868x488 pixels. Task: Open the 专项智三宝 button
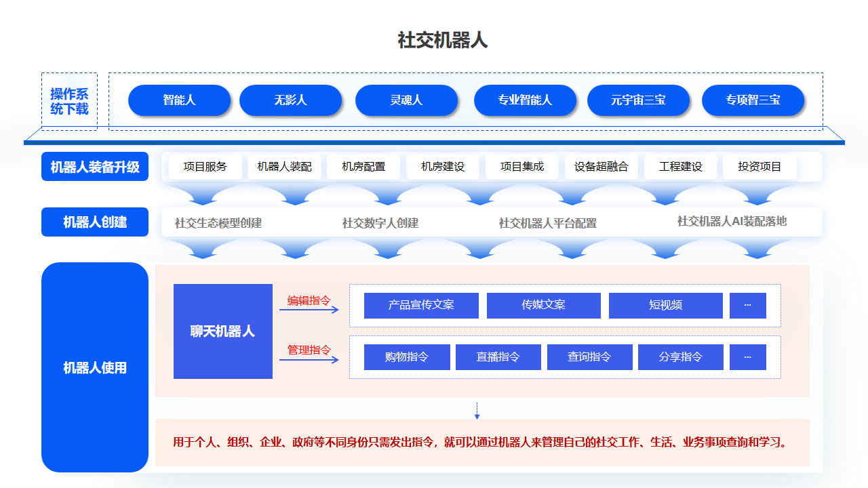tap(753, 100)
